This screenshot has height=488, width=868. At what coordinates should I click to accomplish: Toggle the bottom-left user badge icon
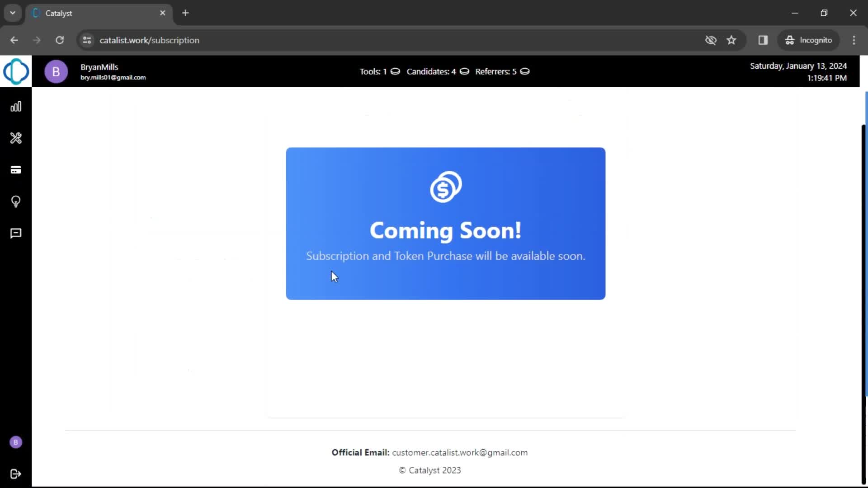click(15, 442)
